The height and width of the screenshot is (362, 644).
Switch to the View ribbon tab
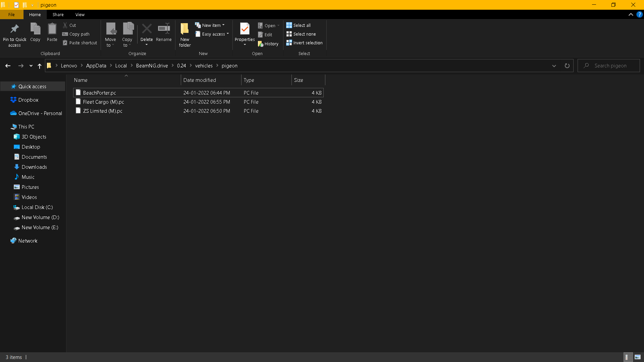[x=80, y=14]
